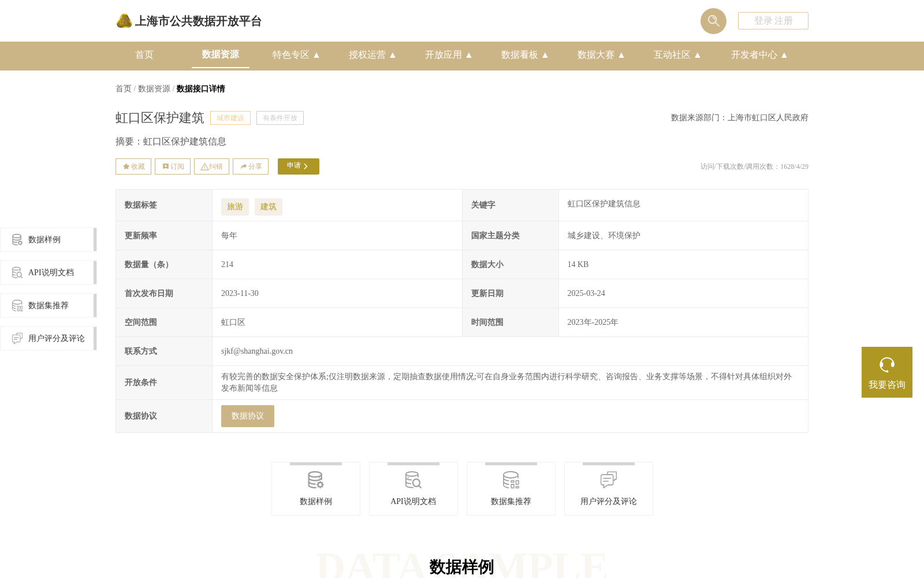Click the 首页 breadcrumb link

coord(124,89)
